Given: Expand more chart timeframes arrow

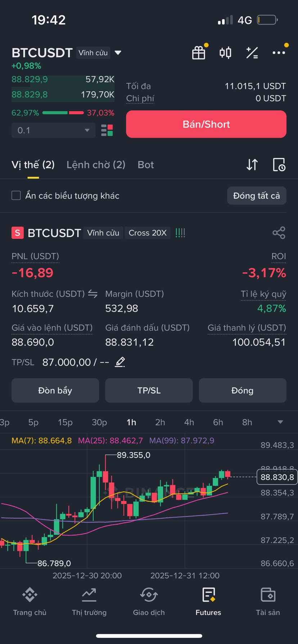Looking at the screenshot, I should 280,422.
